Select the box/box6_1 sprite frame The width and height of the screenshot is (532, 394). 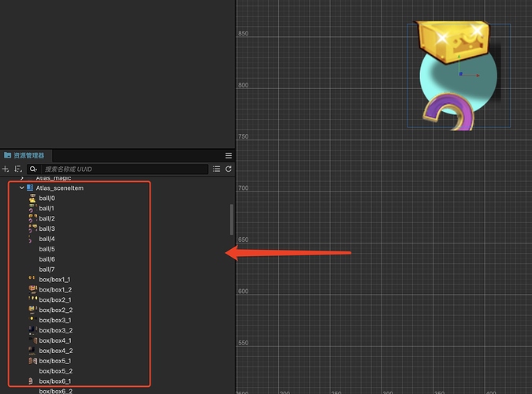click(55, 381)
